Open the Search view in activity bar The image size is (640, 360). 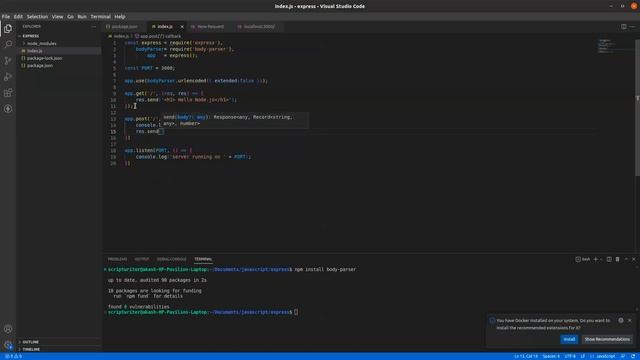pyautogui.click(x=8, y=44)
